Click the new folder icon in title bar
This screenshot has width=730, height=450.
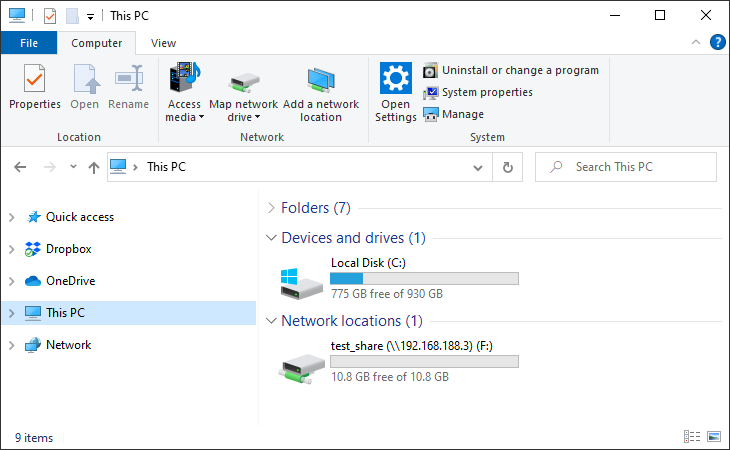coord(72,16)
